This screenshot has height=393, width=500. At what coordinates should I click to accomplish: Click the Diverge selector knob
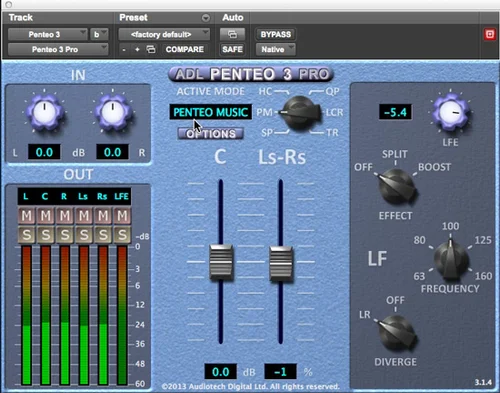[396, 333]
